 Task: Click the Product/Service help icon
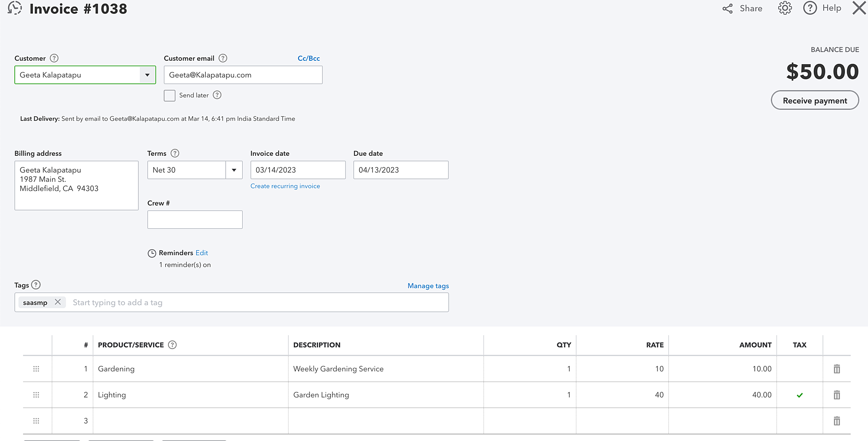[x=172, y=345]
